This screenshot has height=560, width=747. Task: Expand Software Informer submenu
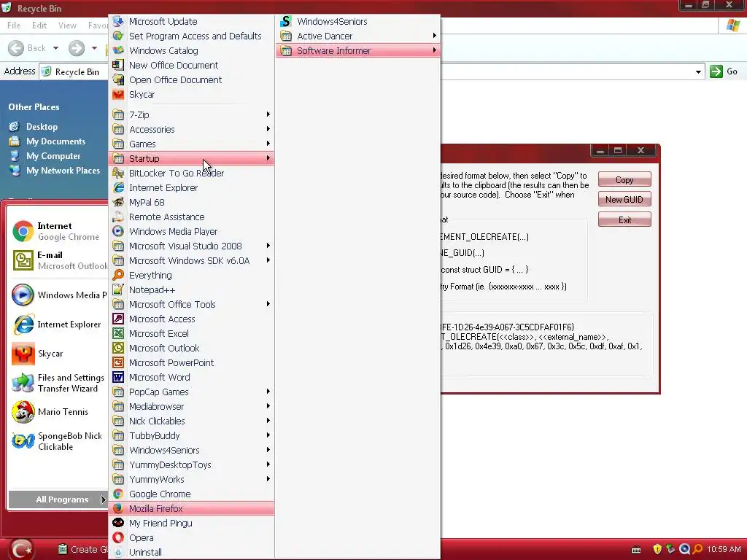358,51
